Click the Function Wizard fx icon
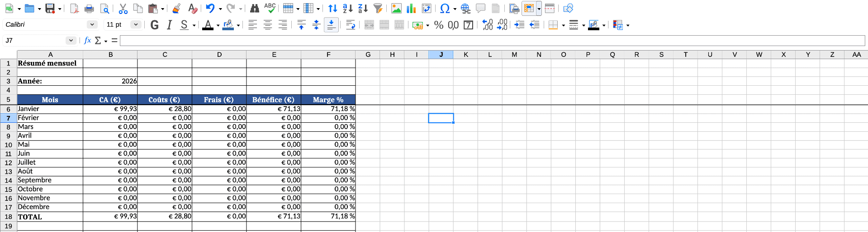Screen dimensions: 868x232 point(88,41)
